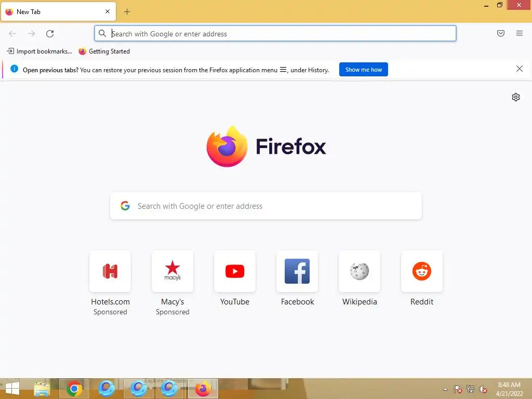Screen dimensions: 532x399
Task: Click the Firefox taskbar icon
Action: pos(203,389)
